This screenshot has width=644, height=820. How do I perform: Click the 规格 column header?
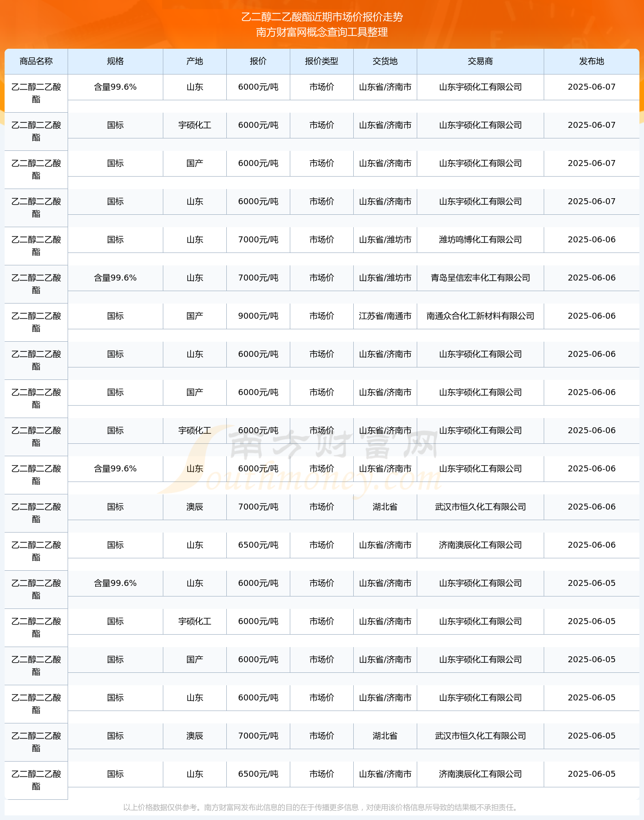(x=115, y=61)
